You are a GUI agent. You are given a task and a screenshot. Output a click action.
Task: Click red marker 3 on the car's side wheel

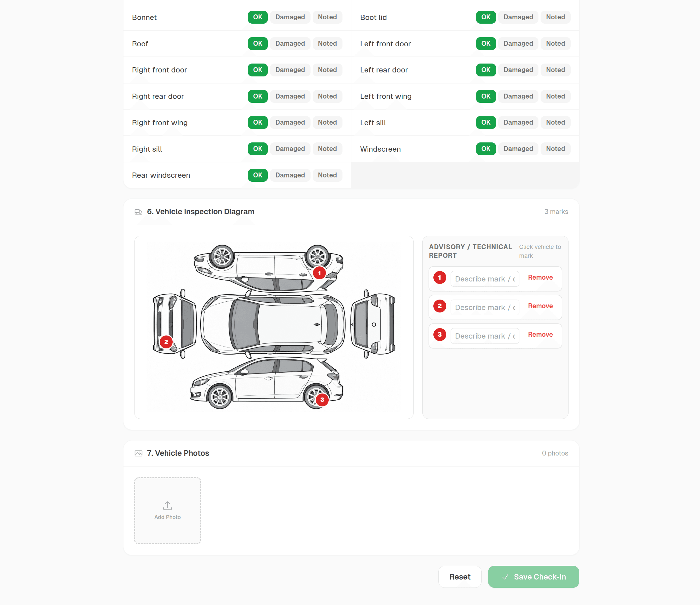coord(322,400)
